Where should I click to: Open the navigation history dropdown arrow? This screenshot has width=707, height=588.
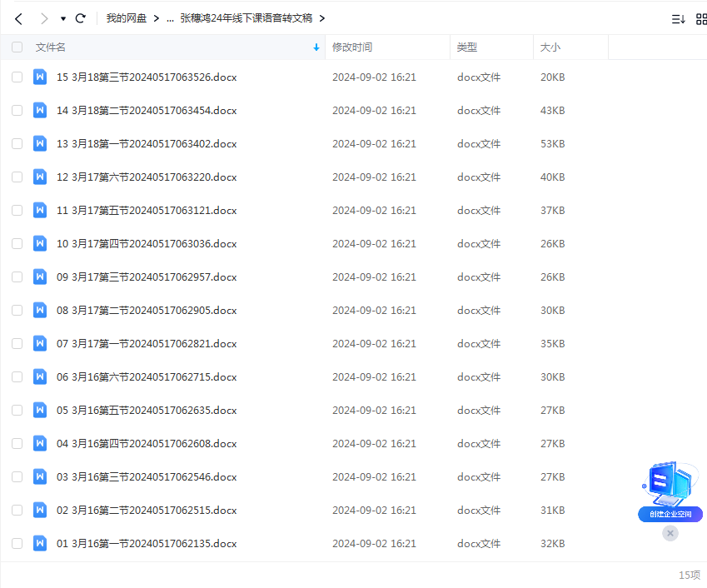(x=63, y=19)
